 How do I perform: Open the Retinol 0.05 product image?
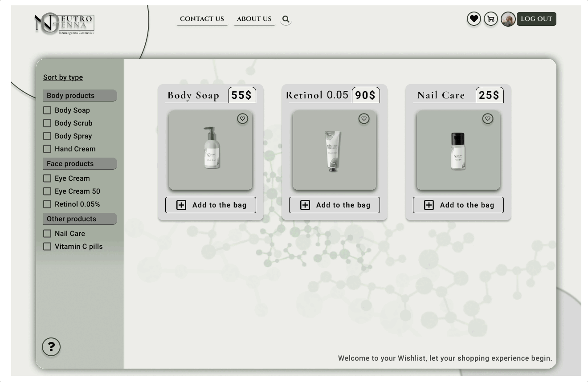pos(335,150)
